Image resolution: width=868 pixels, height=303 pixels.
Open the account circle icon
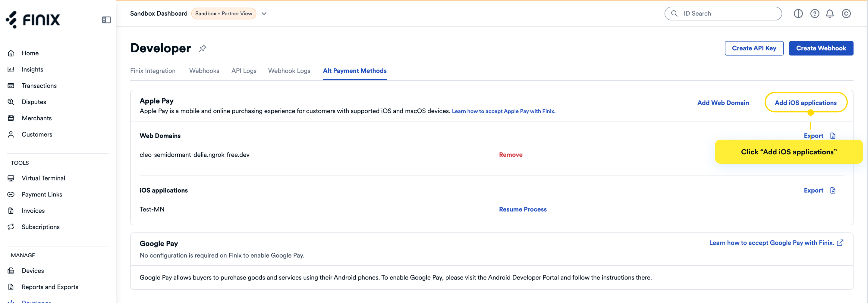(x=846, y=14)
